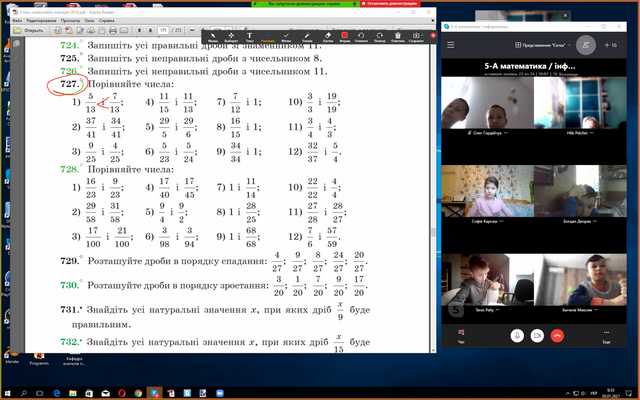Add people to the call
Image resolution: width=640 pixels, height=400 pixels.
583,44
